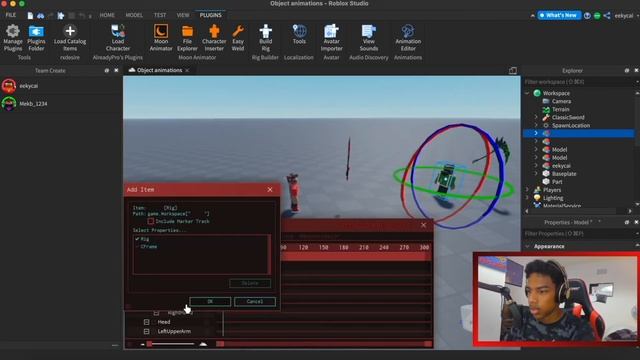
Task: Click the plugin puzzle icon in quick access bar
Action: click(x=61, y=16)
